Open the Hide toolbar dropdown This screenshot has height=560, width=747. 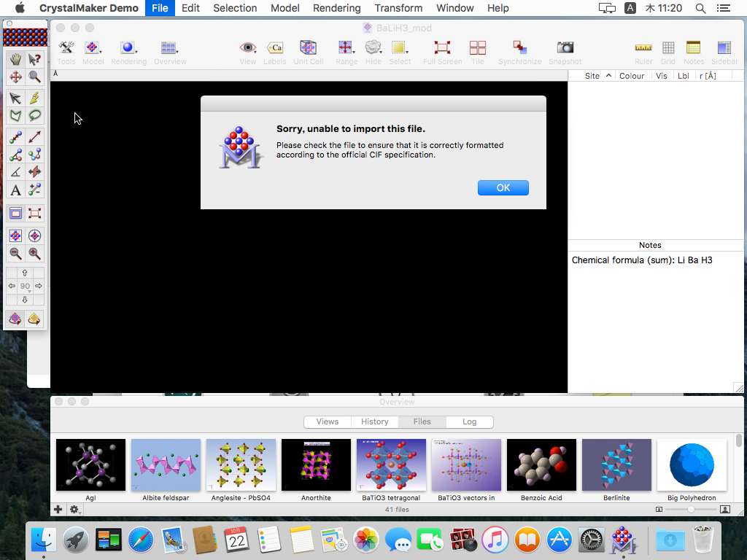(x=373, y=52)
